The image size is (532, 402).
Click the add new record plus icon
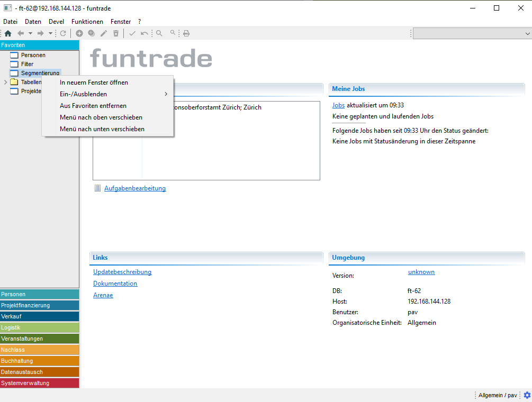point(79,33)
